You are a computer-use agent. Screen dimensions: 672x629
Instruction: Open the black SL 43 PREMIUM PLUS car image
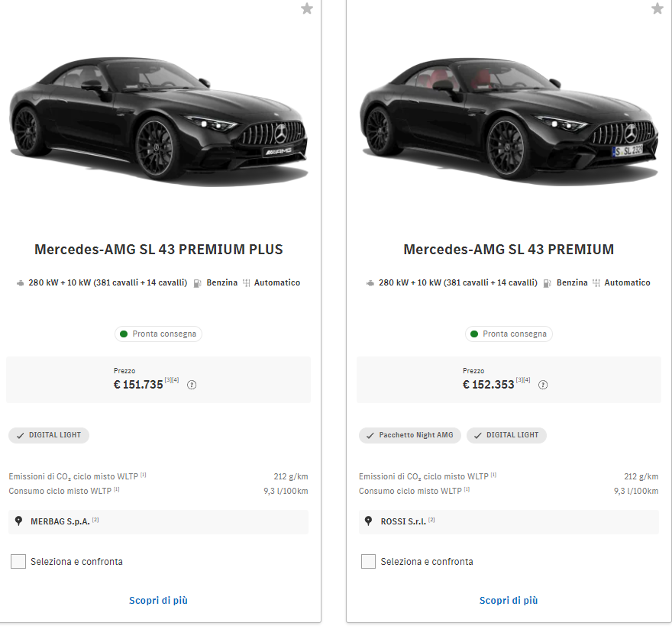tap(159, 121)
